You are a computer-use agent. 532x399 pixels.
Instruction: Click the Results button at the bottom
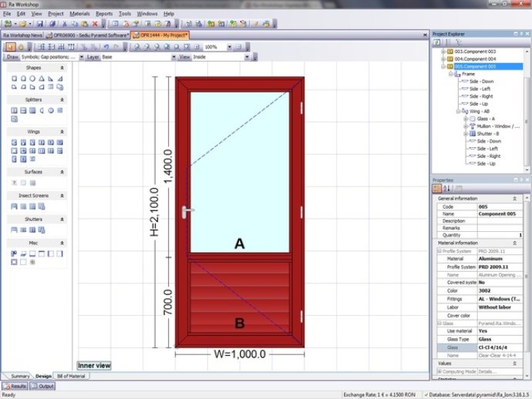[x=15, y=386]
